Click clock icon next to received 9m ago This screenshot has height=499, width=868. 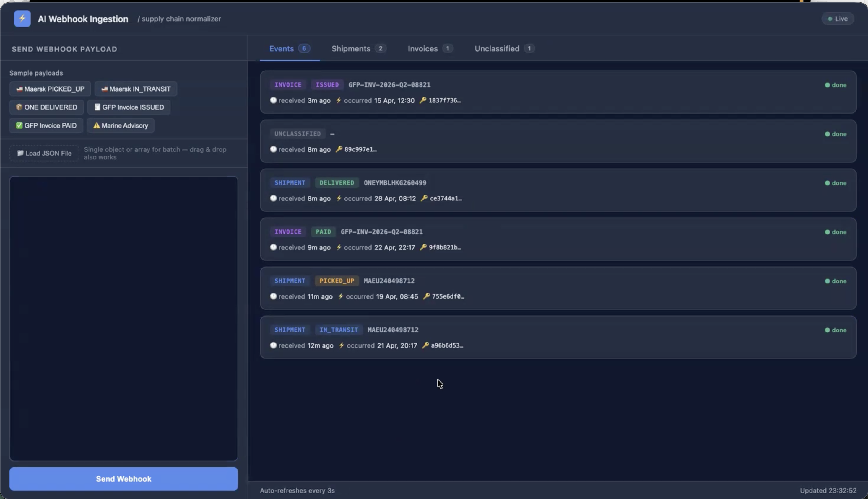[273, 247]
